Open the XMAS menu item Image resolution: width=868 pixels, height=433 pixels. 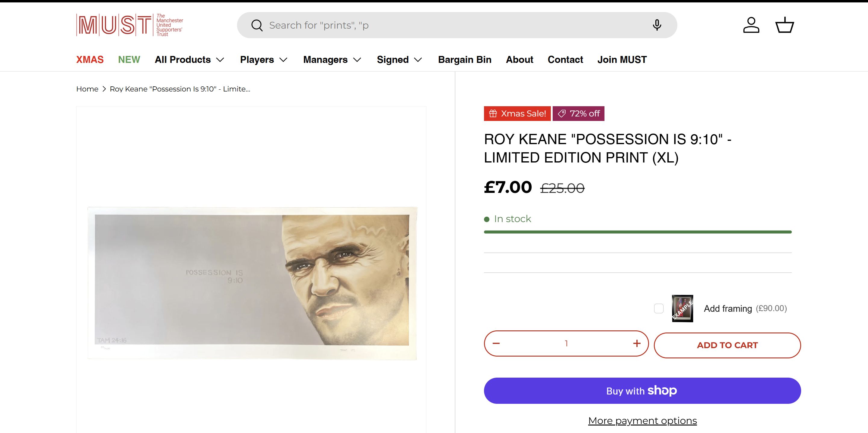(90, 60)
